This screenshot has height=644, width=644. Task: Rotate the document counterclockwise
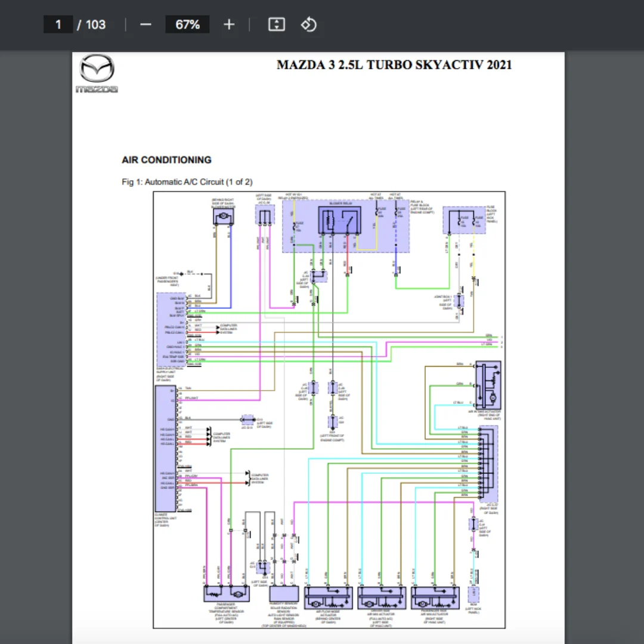309,24
